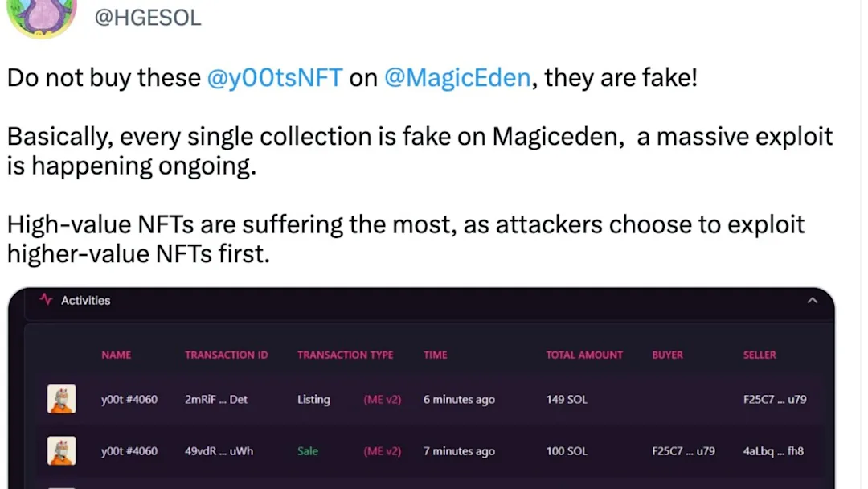The height and width of the screenshot is (489, 868).
Task: Select seller address F25C7 ... u79
Action: coord(773,399)
